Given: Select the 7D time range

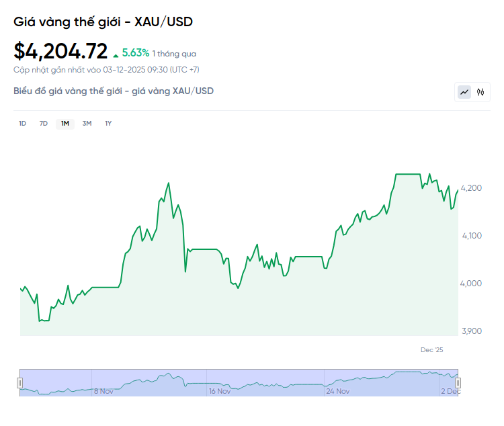Looking at the screenshot, I should [44, 124].
